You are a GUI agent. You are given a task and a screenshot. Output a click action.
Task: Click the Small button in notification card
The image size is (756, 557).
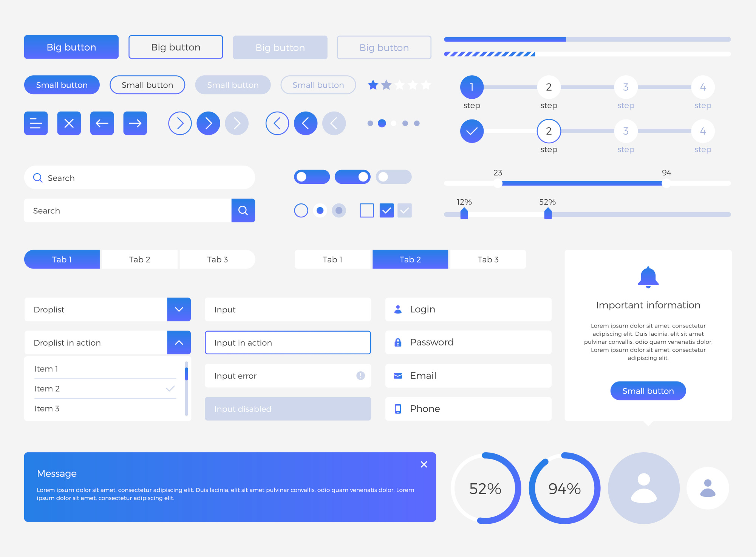click(648, 391)
